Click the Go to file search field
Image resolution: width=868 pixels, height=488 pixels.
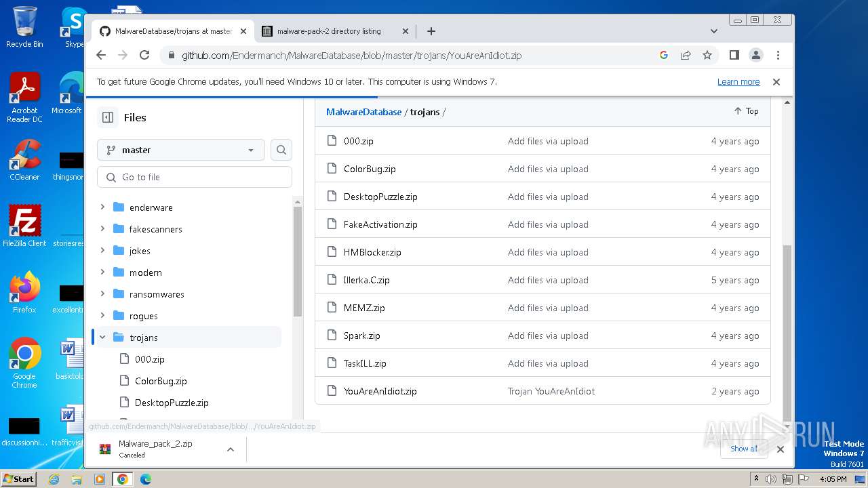click(x=195, y=177)
